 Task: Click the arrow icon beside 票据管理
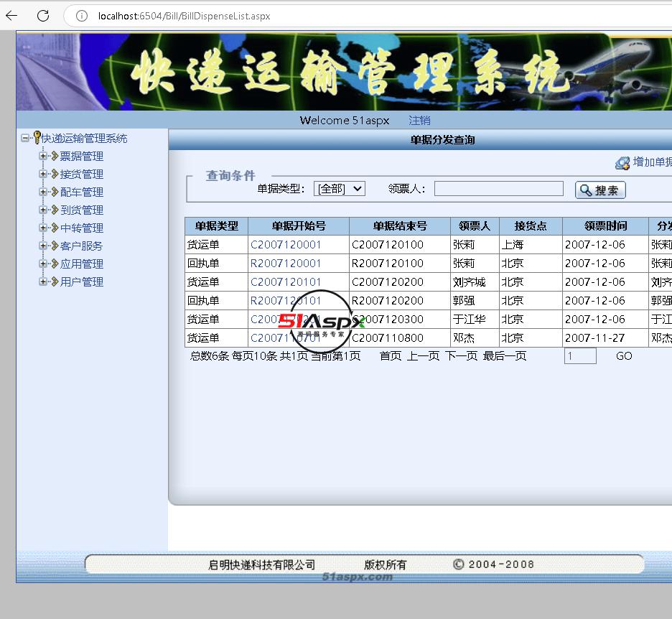tap(54, 156)
